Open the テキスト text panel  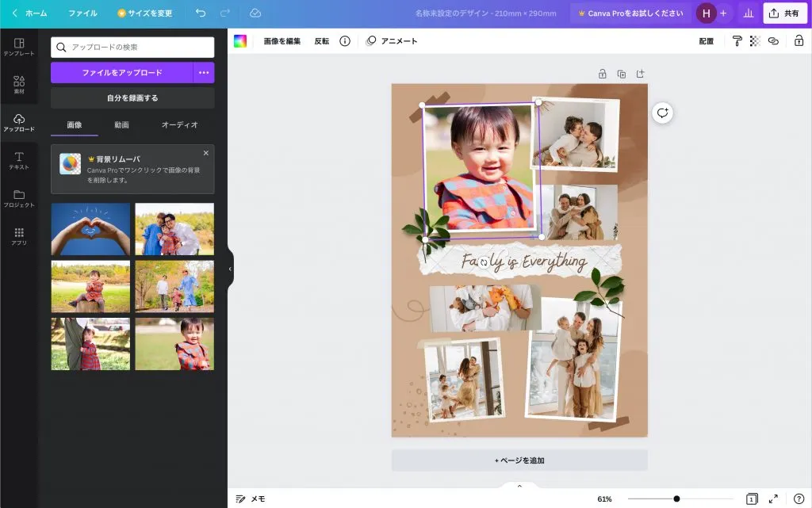[19, 160]
